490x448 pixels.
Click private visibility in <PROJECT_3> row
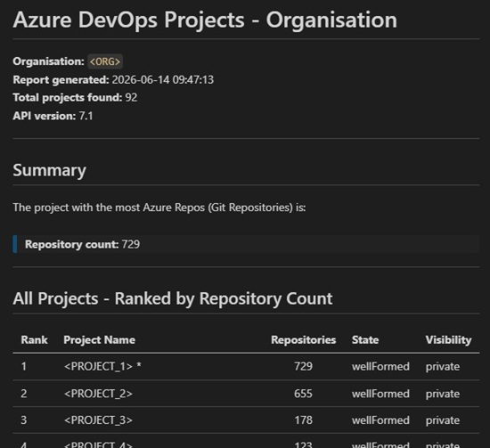pos(443,420)
